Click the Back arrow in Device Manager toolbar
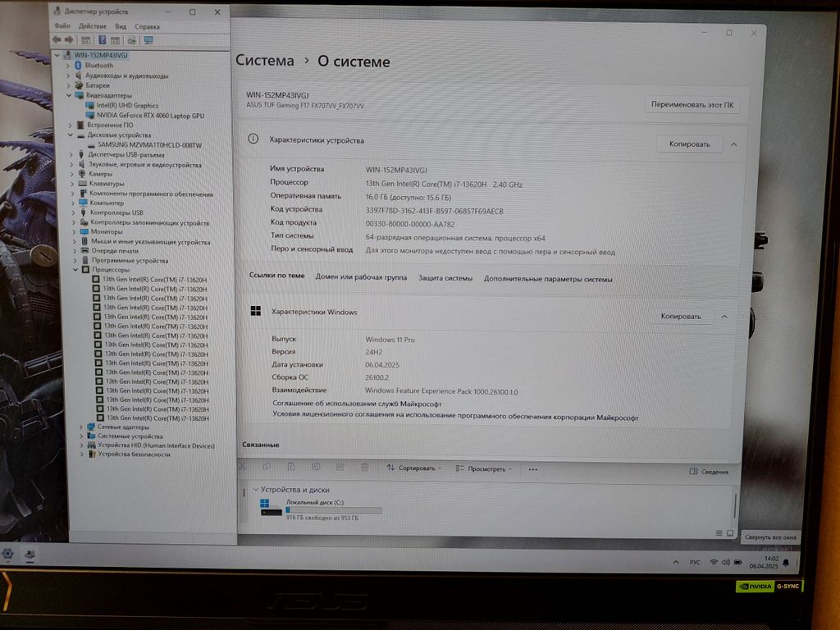This screenshot has width=840, height=630. 56,39
